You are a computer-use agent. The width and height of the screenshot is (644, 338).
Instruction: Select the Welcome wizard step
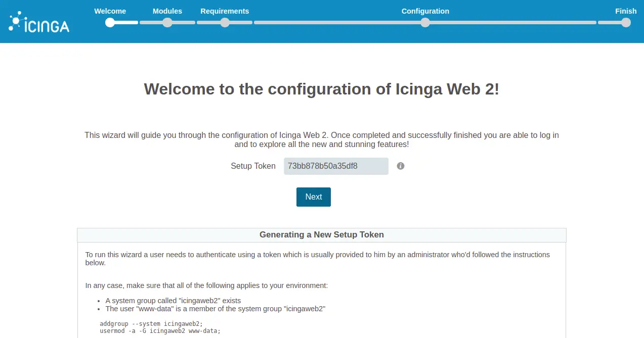coord(110,11)
